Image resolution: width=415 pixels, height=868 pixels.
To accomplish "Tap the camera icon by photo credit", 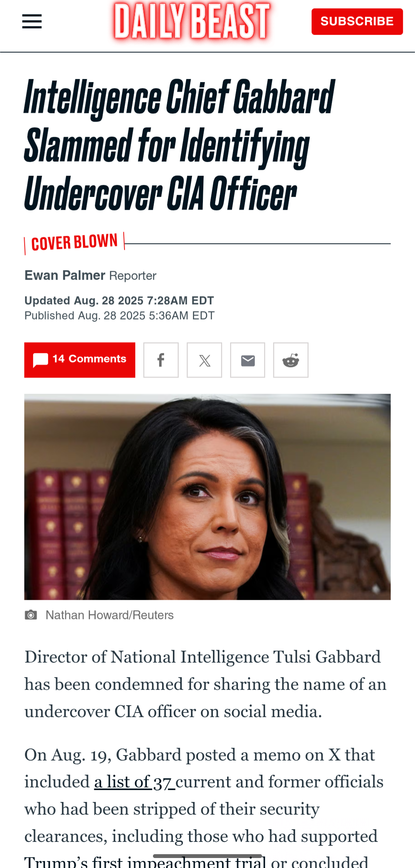I will [31, 615].
